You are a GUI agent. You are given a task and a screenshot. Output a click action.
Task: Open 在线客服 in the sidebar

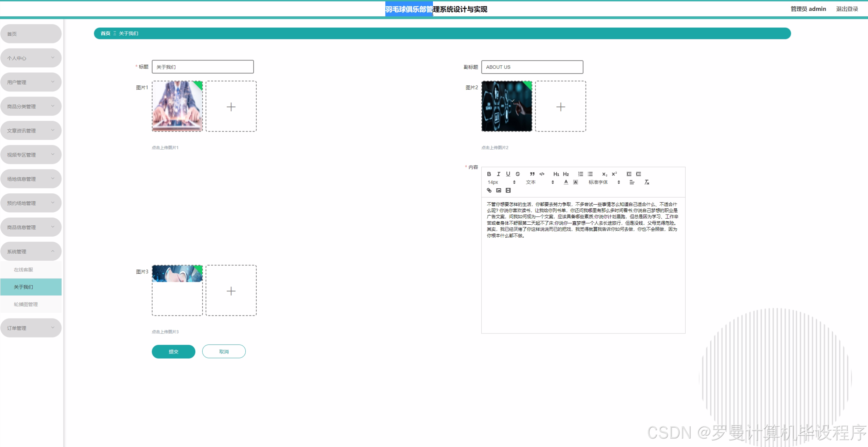(x=23, y=270)
